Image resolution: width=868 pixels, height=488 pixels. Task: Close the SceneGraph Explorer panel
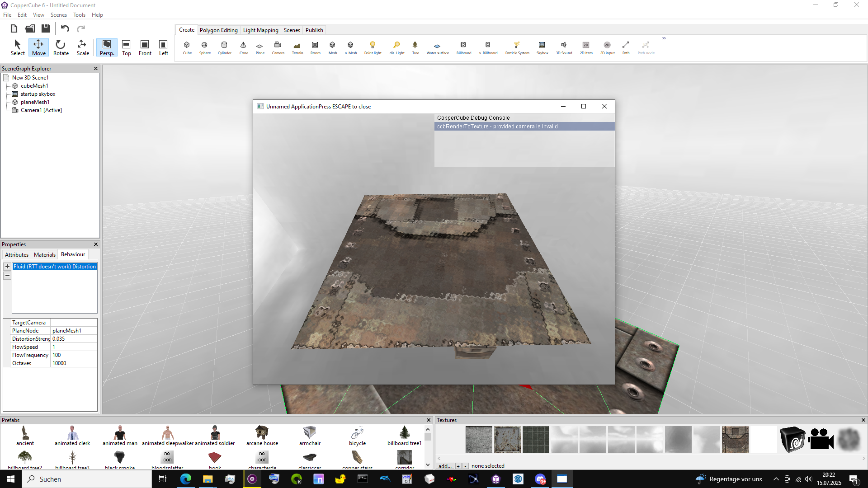click(x=95, y=69)
